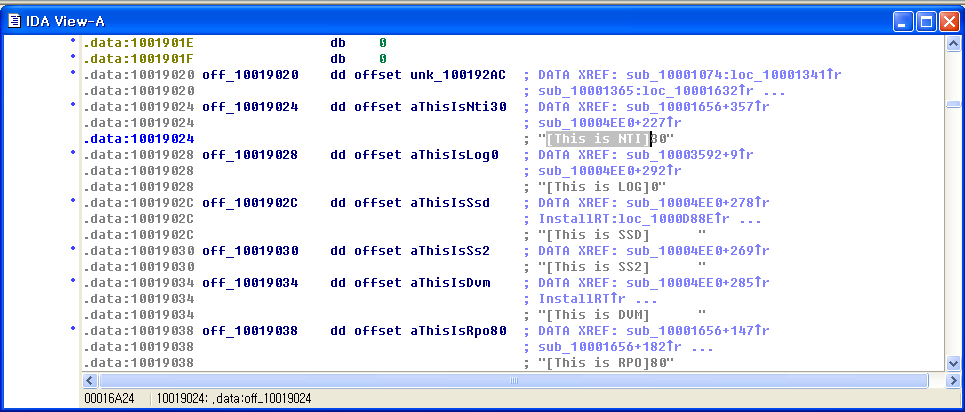Image resolution: width=965 pixels, height=412 pixels.
Task: Click operand aThisIsSsd
Action: (450, 203)
